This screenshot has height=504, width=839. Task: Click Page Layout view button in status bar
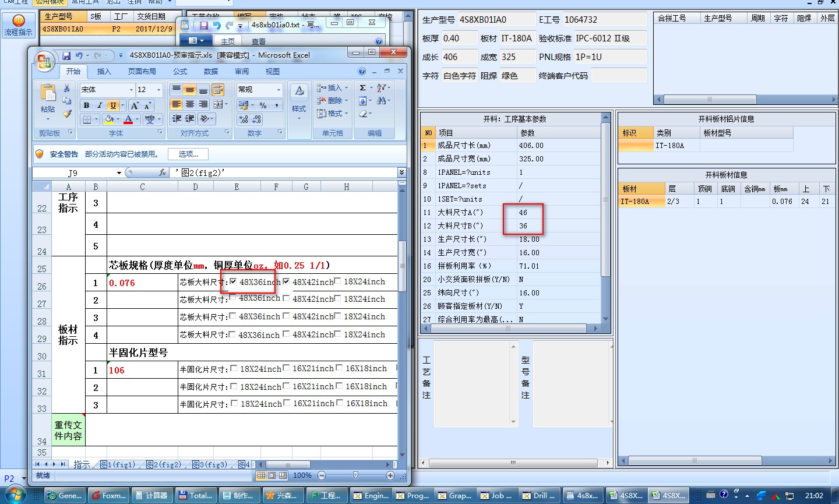pos(272,475)
